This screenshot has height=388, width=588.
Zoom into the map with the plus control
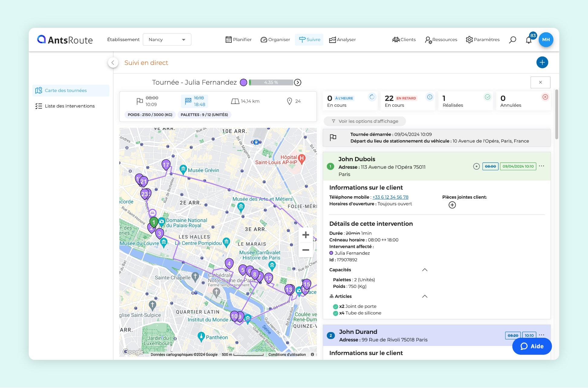(x=305, y=235)
